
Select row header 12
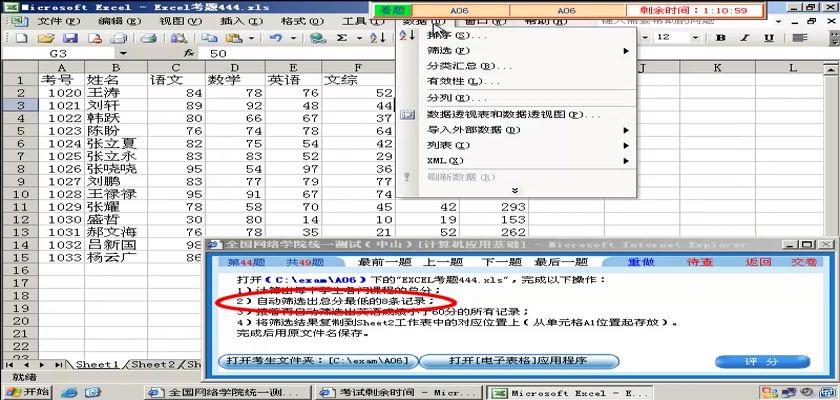pos(20,220)
